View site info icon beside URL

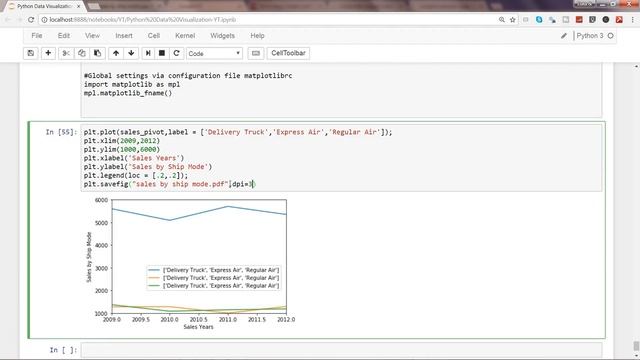(x=44, y=20)
